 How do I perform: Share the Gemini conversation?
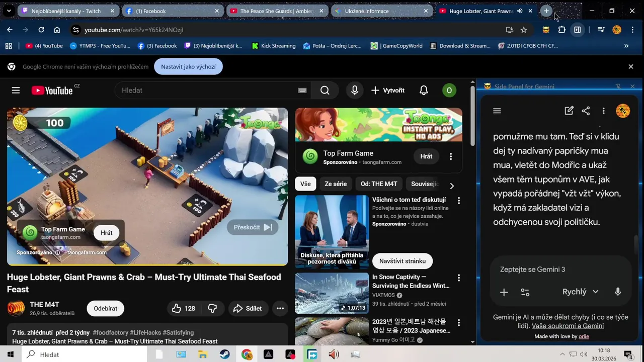point(586,111)
